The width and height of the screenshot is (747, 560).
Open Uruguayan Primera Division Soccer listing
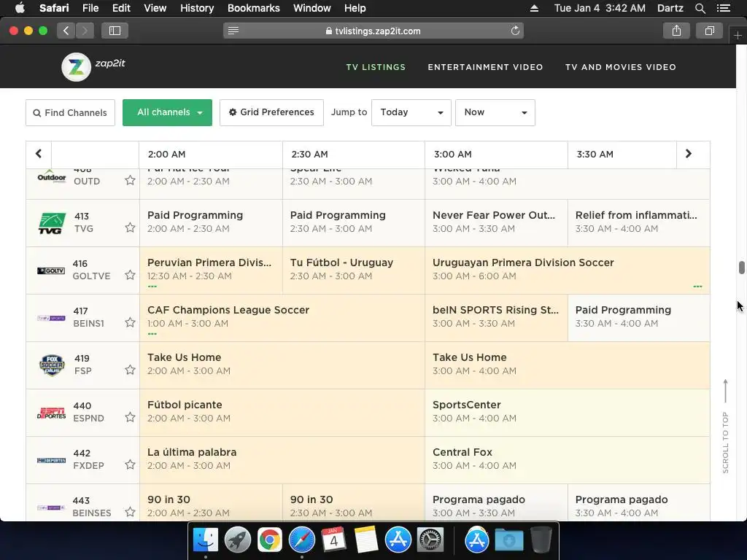(568, 270)
